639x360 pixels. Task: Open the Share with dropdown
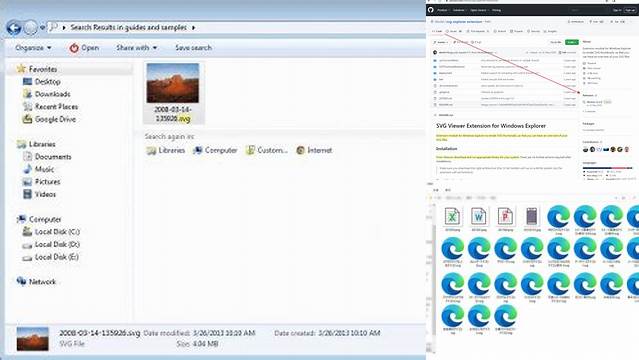[137, 48]
